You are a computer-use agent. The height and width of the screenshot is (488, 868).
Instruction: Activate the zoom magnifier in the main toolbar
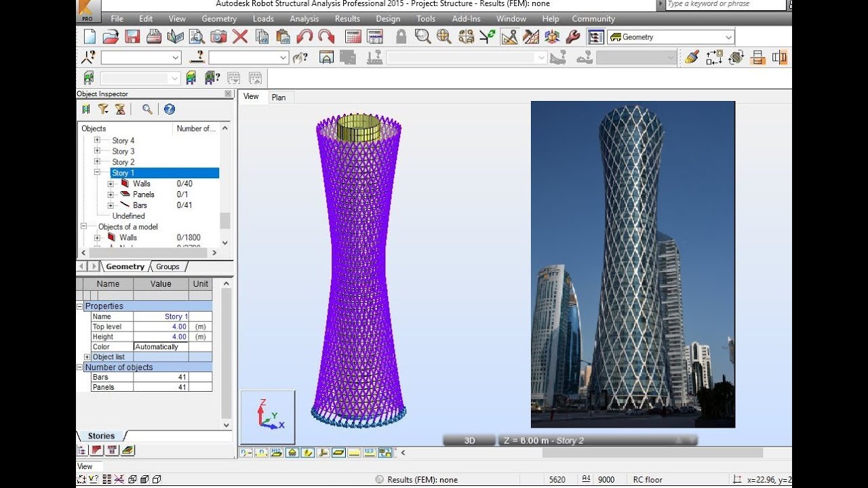click(x=422, y=37)
